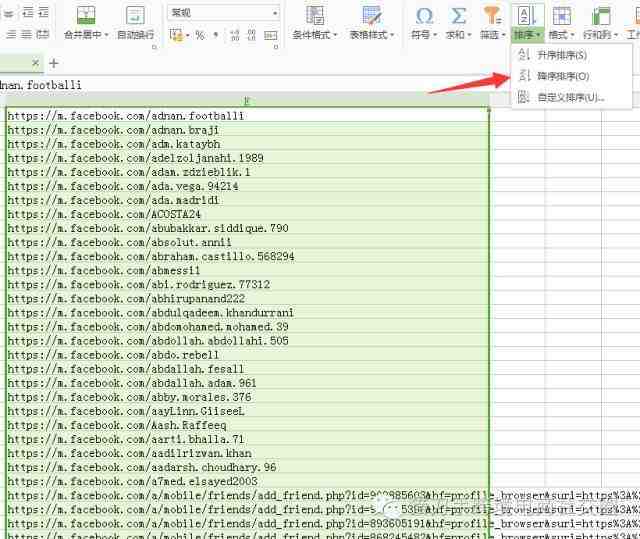The width and height of the screenshot is (640, 539).
Task: Apply percent style format
Action: [200, 35]
